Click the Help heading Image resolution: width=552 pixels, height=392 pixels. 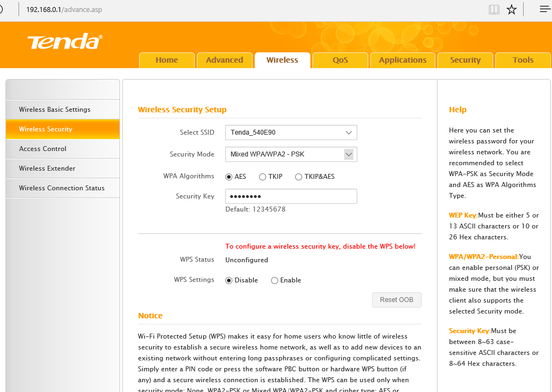tap(458, 110)
